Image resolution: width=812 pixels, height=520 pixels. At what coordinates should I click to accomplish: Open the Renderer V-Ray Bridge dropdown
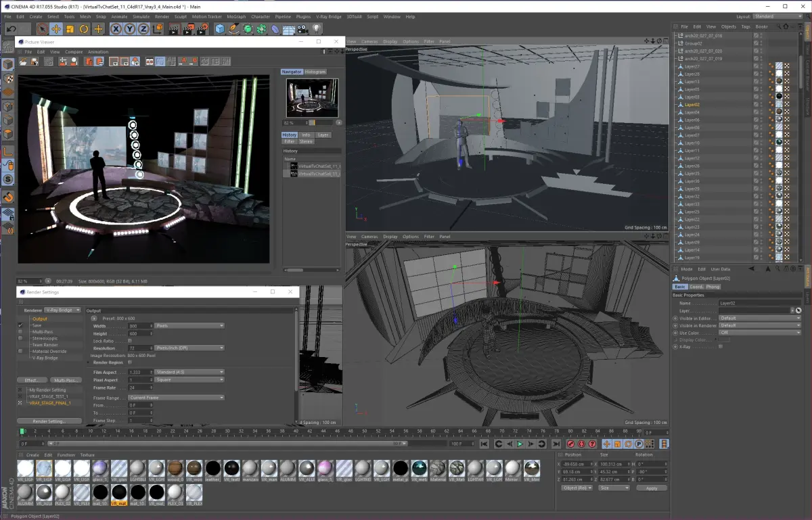click(63, 310)
